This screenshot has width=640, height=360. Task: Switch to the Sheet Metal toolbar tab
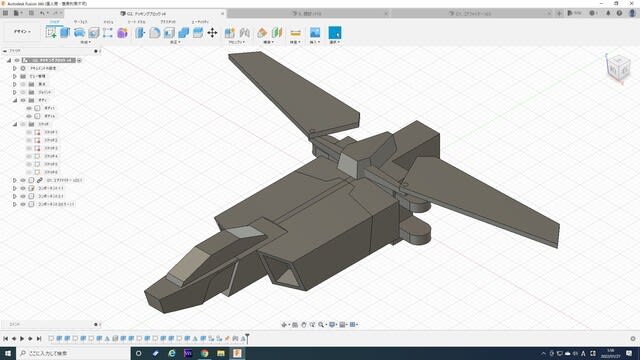pos(136,22)
